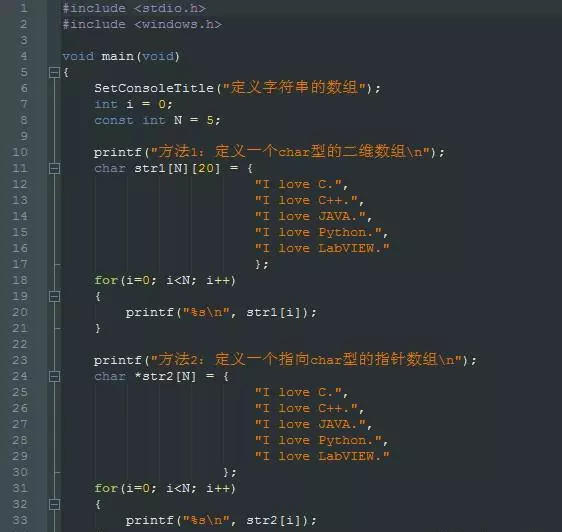This screenshot has width=562, height=532.
Task: Collapse the for-loop block fold at line 32
Action: 54,504
